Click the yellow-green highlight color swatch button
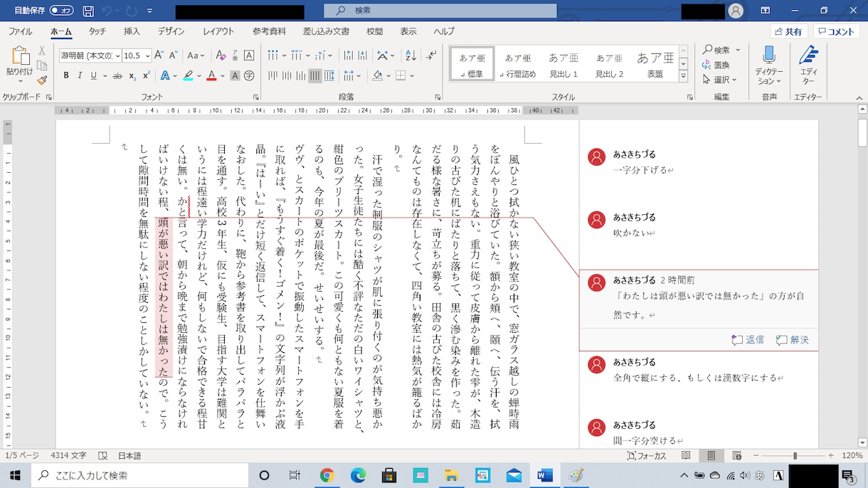Image resolution: width=868 pixels, height=488 pixels. click(188, 75)
